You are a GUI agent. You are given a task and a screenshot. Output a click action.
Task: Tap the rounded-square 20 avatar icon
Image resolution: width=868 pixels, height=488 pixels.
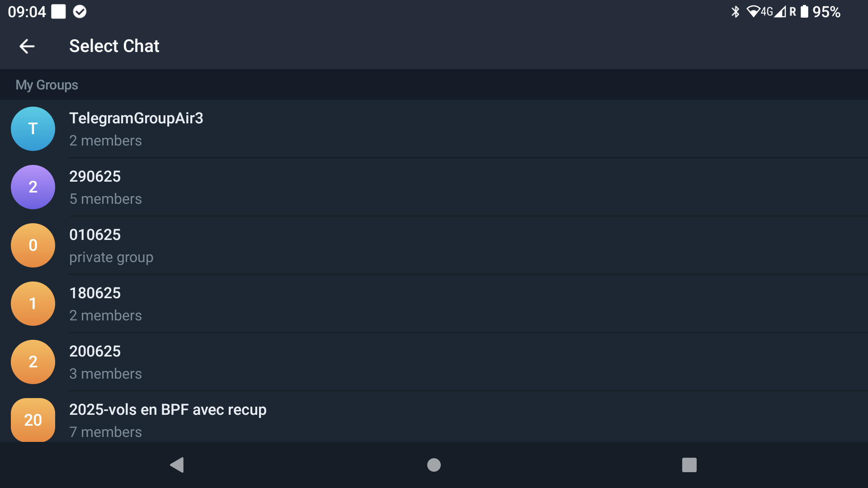[x=33, y=420]
